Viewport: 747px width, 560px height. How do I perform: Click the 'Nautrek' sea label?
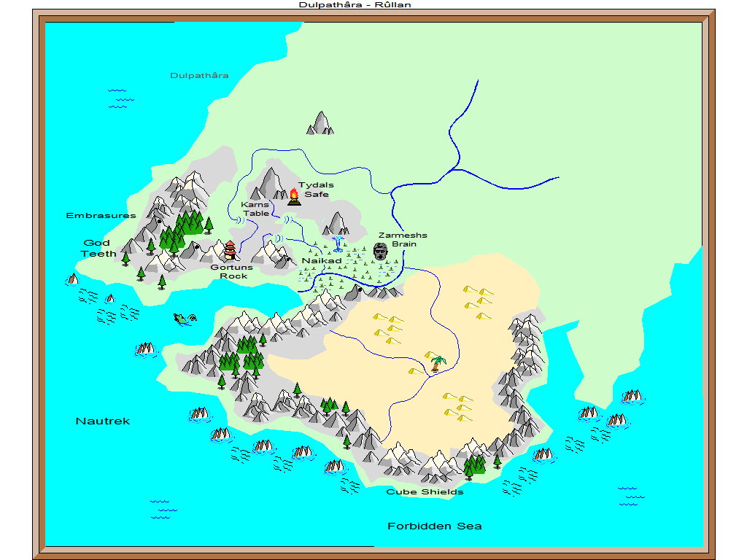click(103, 421)
